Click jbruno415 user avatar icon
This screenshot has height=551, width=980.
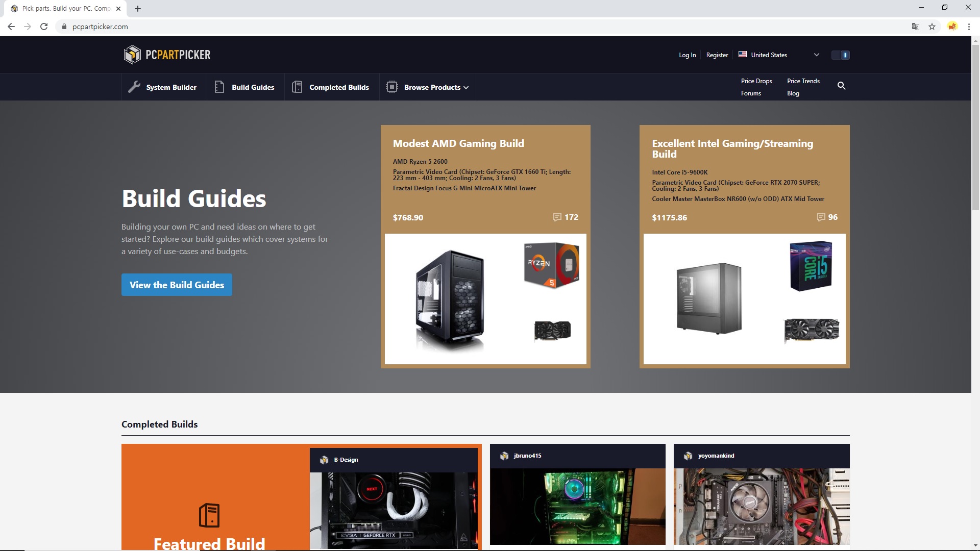[504, 456]
